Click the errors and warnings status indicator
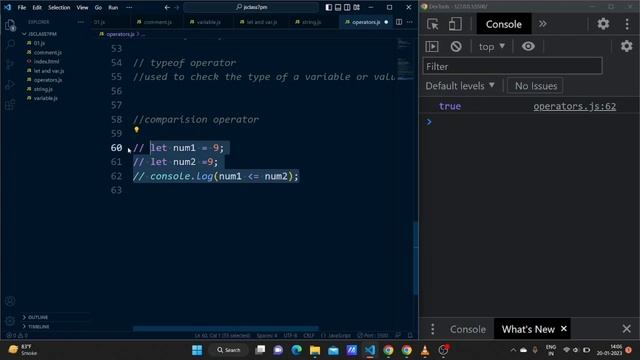This screenshot has width=640, height=360. click(16, 336)
